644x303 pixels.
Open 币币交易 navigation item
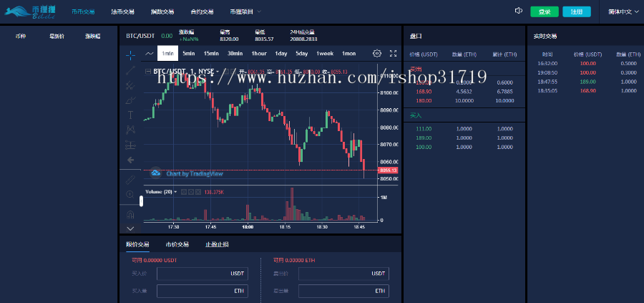(x=83, y=12)
